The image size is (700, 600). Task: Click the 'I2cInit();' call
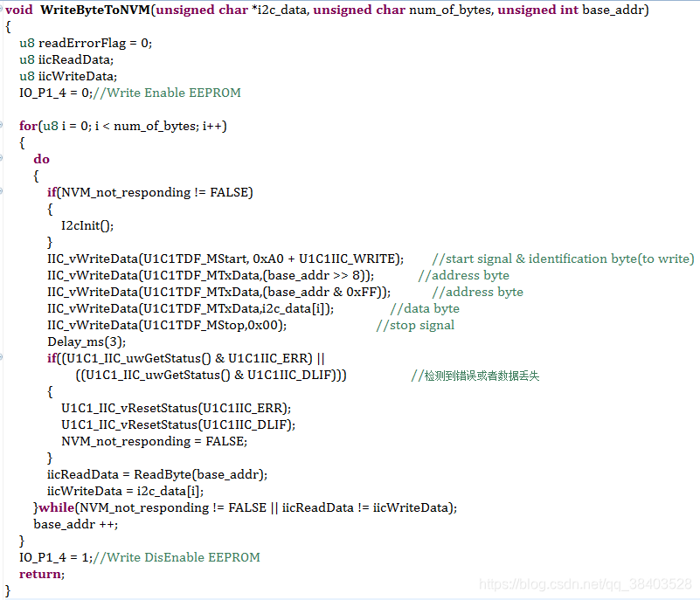coord(87,225)
